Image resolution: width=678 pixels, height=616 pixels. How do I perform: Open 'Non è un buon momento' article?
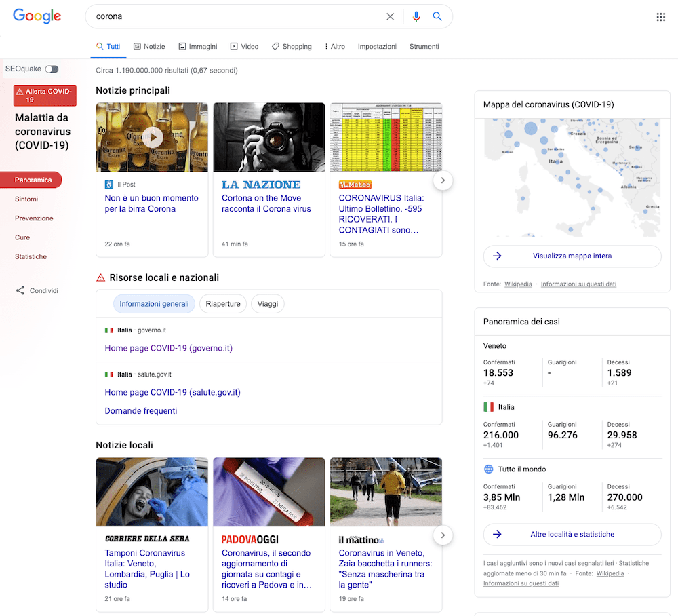click(151, 204)
